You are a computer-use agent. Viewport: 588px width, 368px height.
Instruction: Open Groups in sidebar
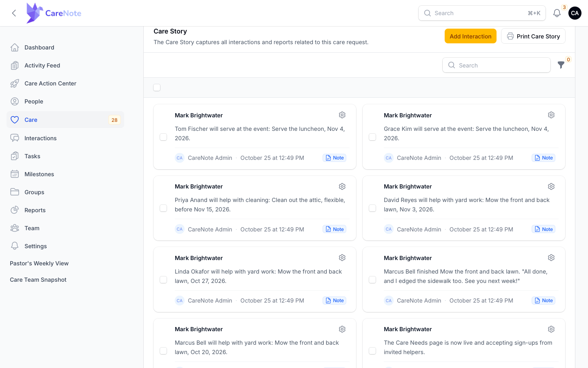point(65,192)
